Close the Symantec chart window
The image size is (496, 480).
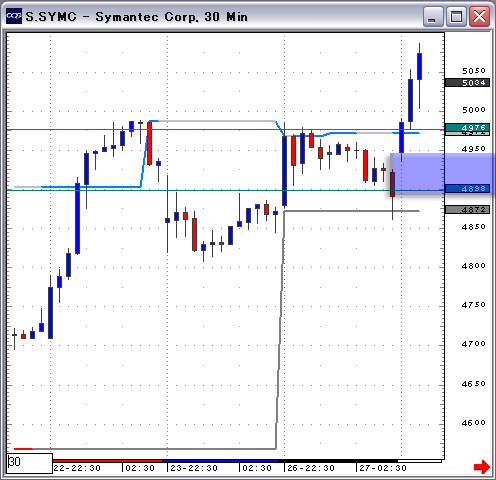coord(479,16)
